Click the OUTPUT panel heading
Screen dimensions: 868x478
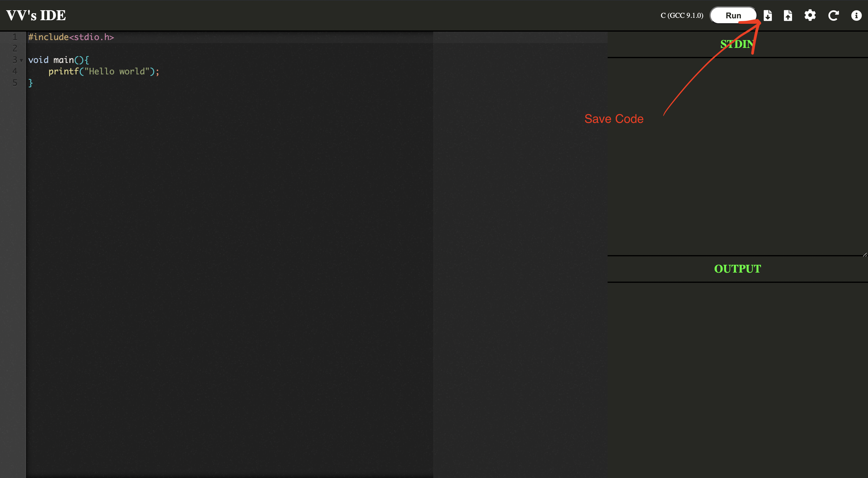pos(737,269)
